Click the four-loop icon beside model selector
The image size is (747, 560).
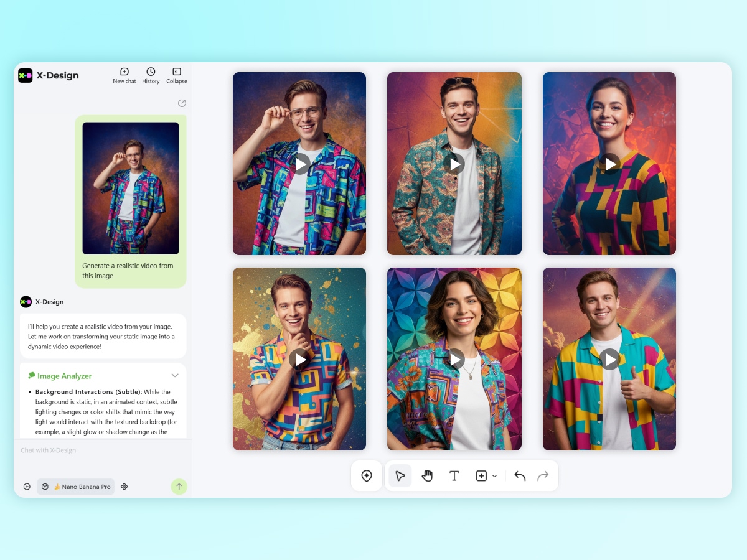(125, 487)
